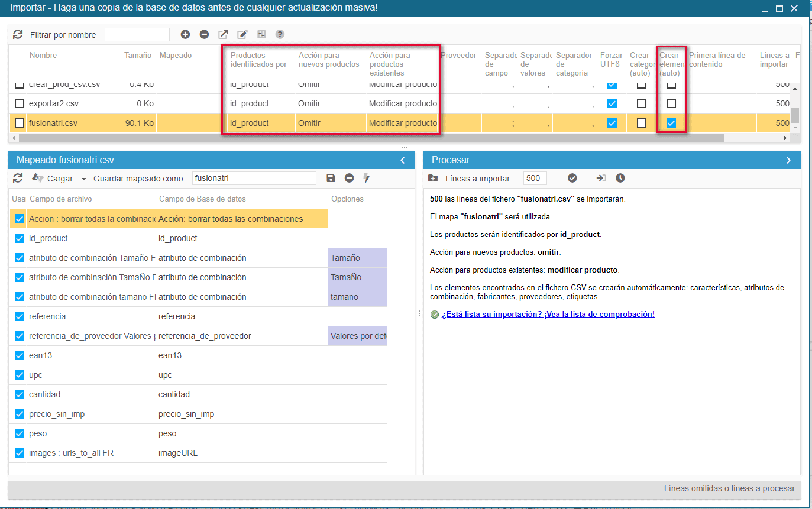Open the Cargar dropdown arrow

click(84, 179)
